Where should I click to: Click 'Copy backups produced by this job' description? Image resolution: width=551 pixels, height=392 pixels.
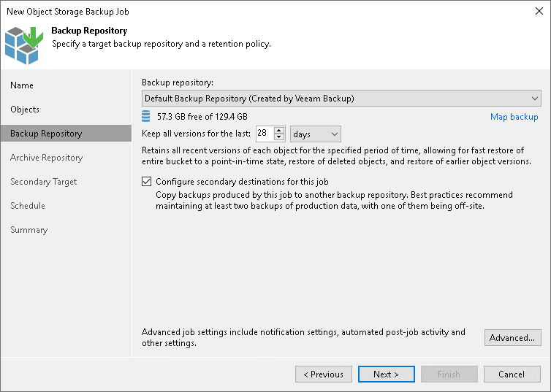pos(334,200)
